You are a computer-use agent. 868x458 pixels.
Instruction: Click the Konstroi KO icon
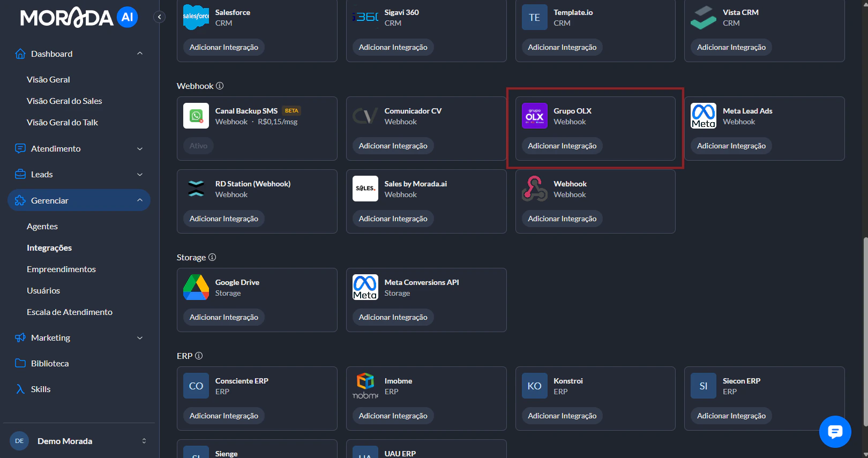click(535, 386)
